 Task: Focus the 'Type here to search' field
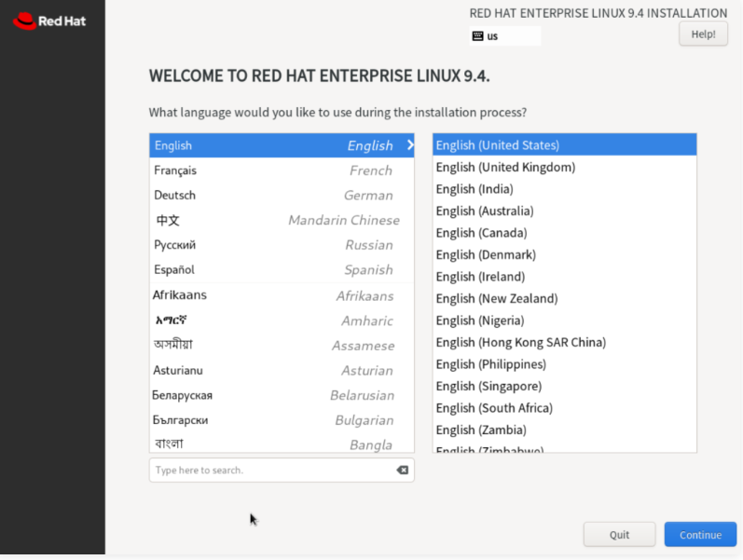click(282, 470)
